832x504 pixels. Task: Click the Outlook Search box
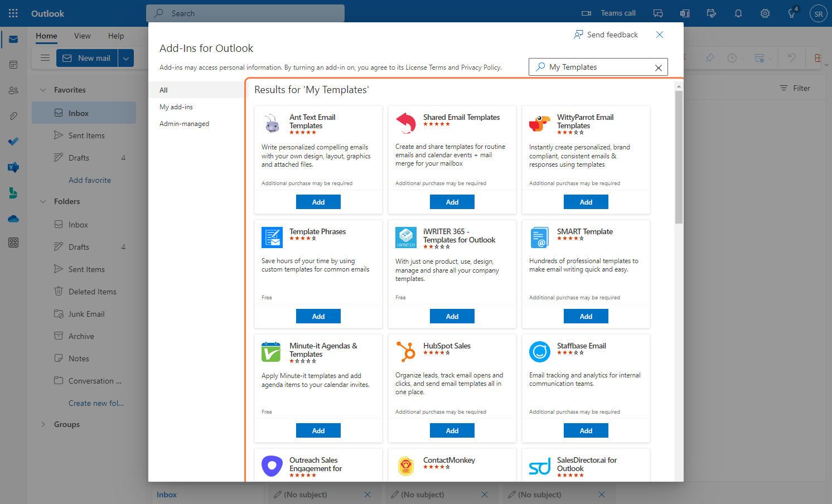[x=245, y=13]
